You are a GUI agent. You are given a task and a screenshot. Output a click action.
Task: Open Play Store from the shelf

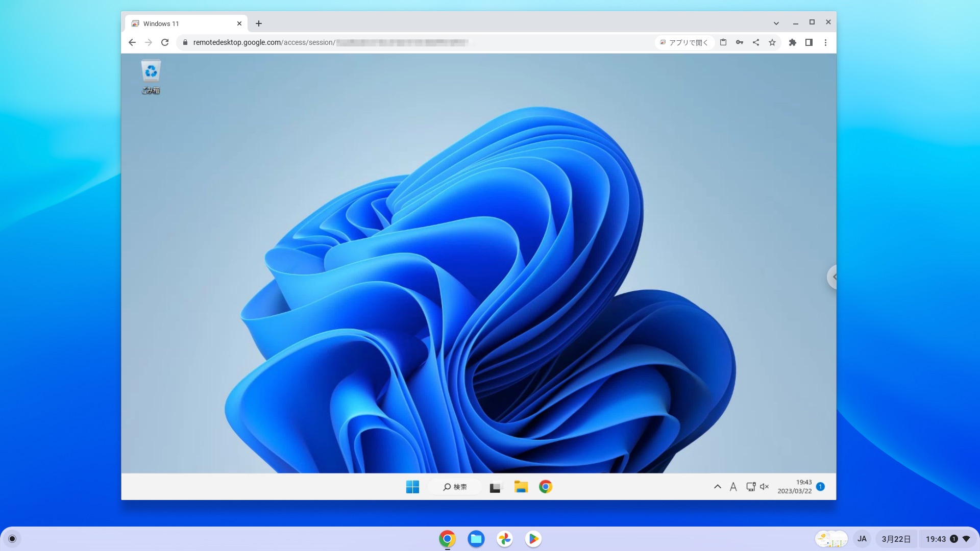coord(533,539)
